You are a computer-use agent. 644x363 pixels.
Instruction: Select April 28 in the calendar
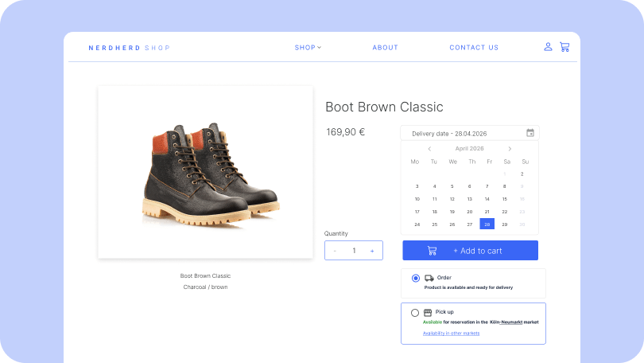[x=487, y=224]
